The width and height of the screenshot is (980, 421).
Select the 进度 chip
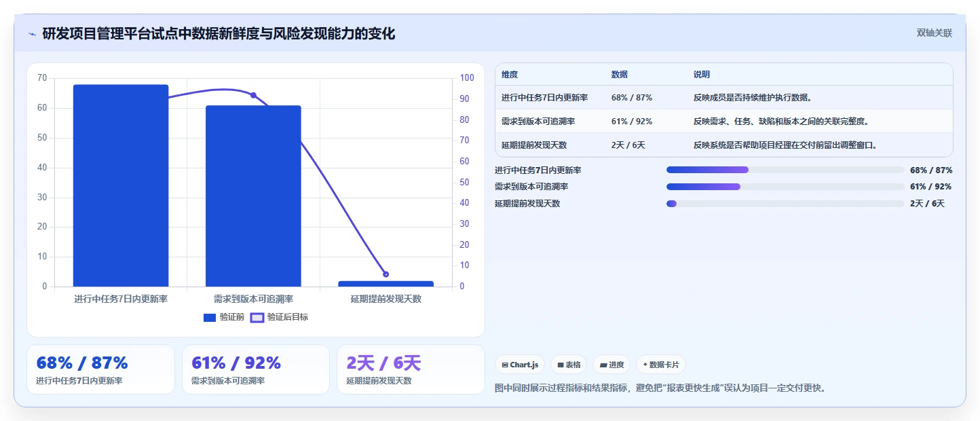tap(611, 365)
